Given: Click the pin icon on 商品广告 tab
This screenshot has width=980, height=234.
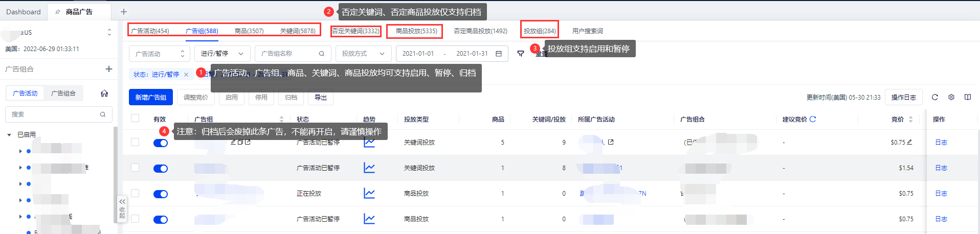Looking at the screenshot, I should 57,12.
